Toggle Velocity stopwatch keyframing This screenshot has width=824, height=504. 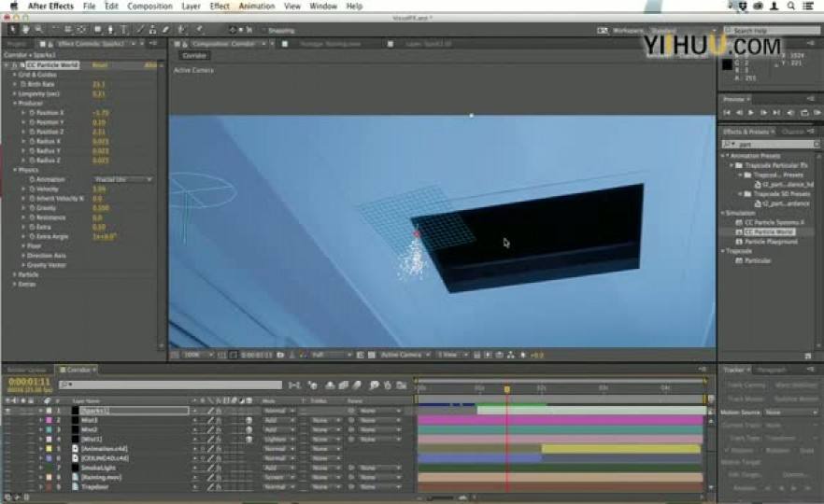[32, 189]
